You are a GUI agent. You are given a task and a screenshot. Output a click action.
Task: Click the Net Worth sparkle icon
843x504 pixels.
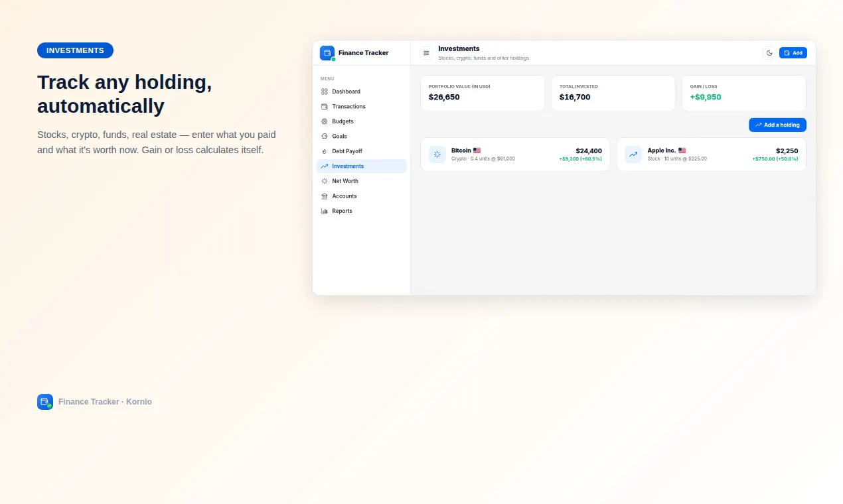click(x=325, y=181)
